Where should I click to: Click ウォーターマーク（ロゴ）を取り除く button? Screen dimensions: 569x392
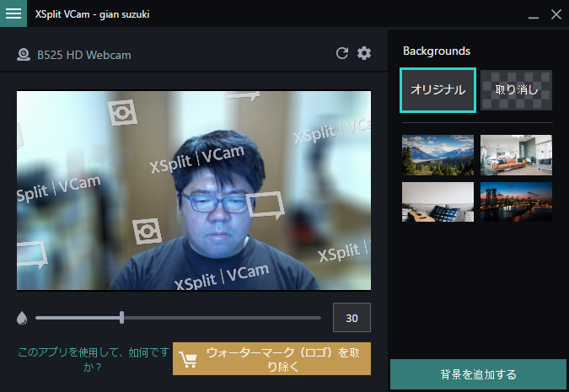(x=271, y=358)
